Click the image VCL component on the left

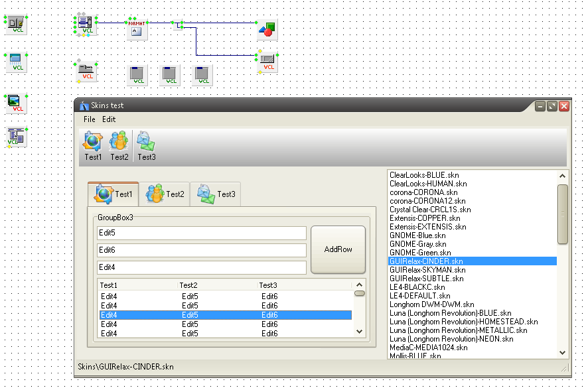point(17,103)
